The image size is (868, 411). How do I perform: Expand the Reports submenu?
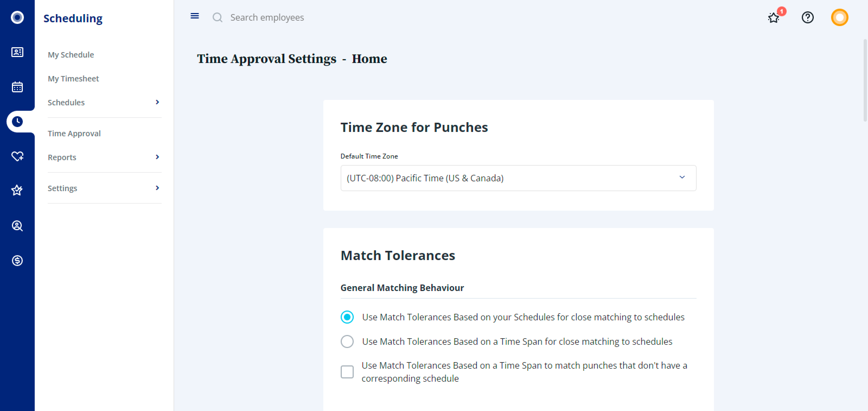[104, 157]
